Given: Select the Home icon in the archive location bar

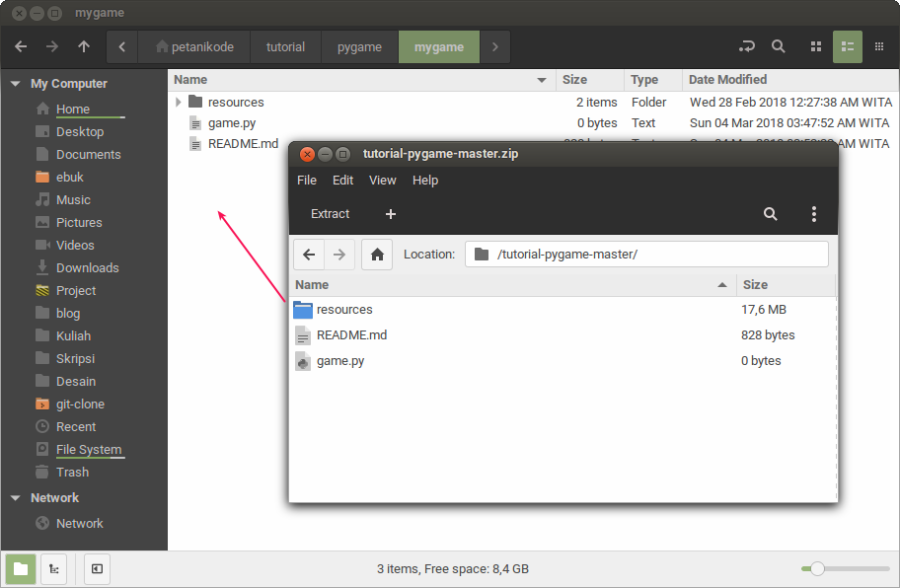Looking at the screenshot, I should pyautogui.click(x=376, y=254).
